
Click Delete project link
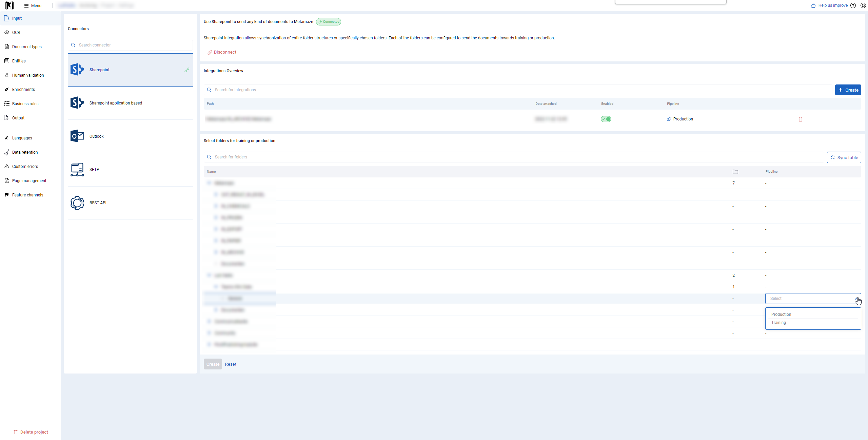tap(31, 432)
